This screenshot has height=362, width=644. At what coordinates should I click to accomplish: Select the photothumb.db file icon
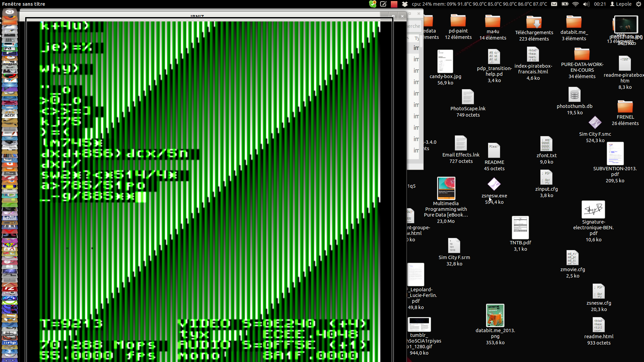click(574, 95)
